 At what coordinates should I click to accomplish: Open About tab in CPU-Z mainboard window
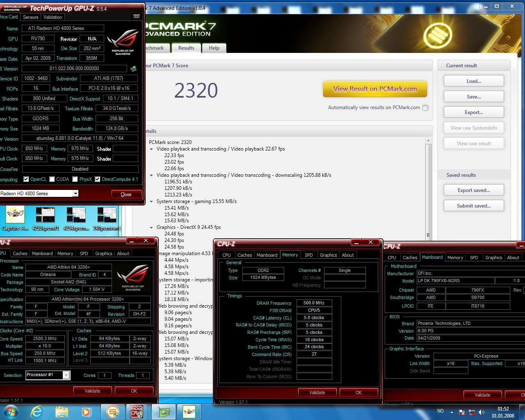point(513,258)
